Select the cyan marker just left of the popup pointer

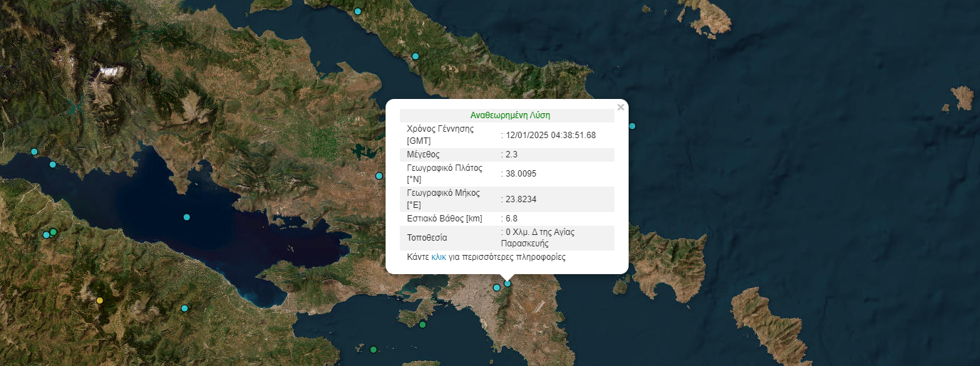coord(497,288)
